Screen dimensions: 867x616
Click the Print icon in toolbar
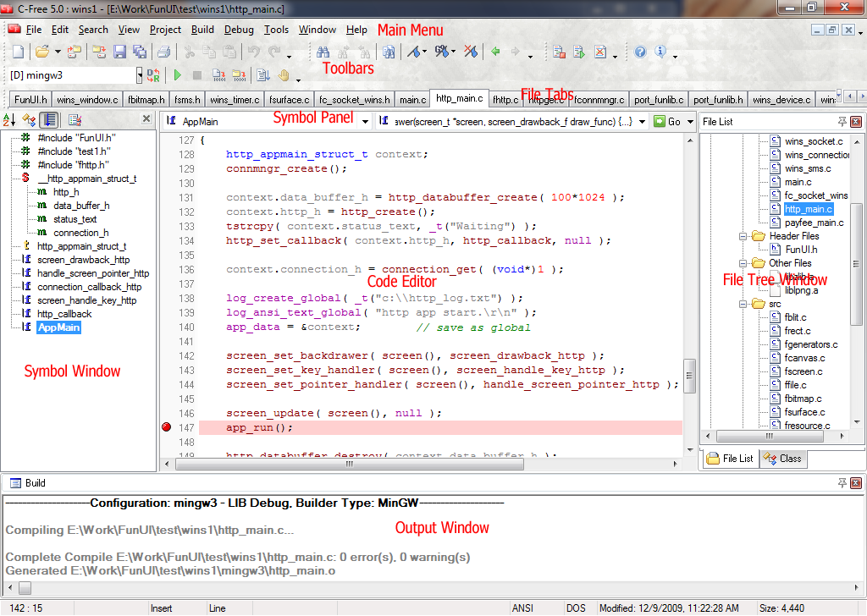[163, 52]
